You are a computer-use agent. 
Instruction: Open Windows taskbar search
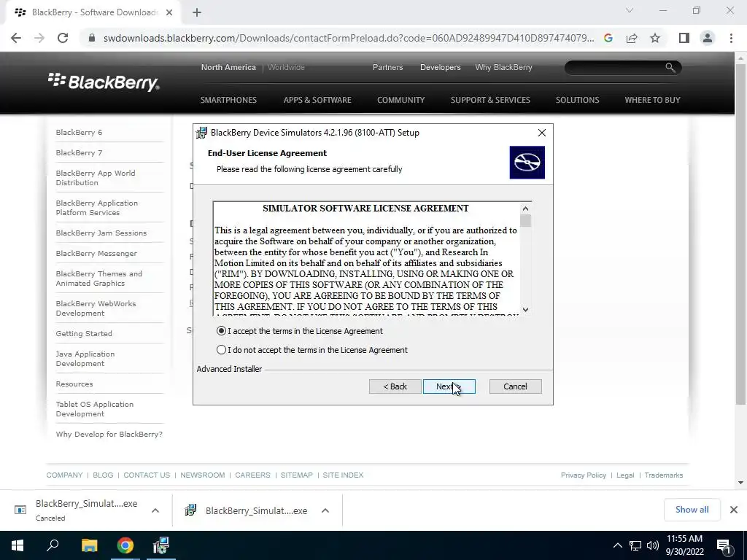(53, 545)
